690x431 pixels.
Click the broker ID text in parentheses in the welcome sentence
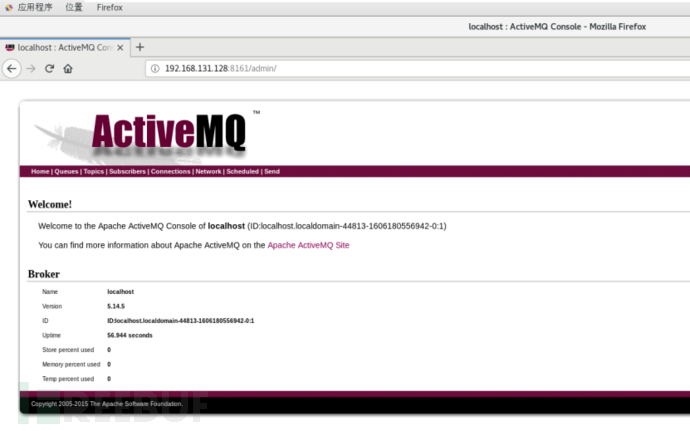point(347,226)
